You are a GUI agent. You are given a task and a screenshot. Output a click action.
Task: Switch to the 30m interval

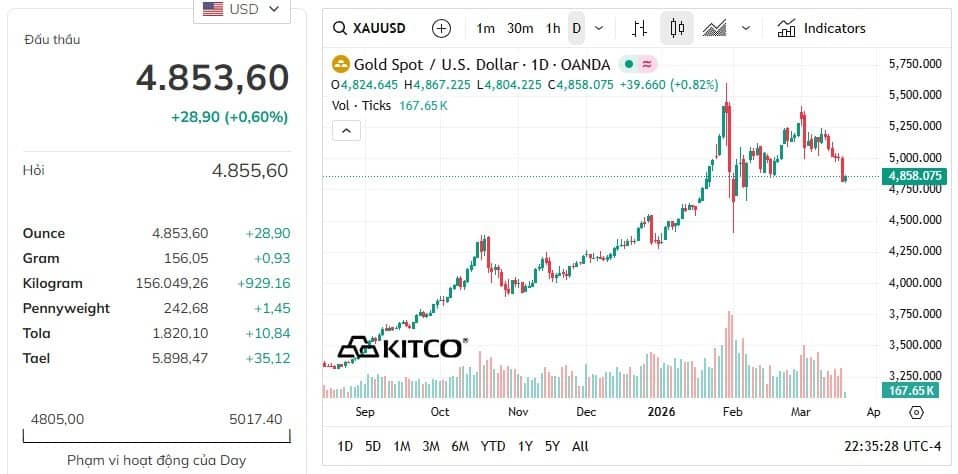click(x=520, y=28)
